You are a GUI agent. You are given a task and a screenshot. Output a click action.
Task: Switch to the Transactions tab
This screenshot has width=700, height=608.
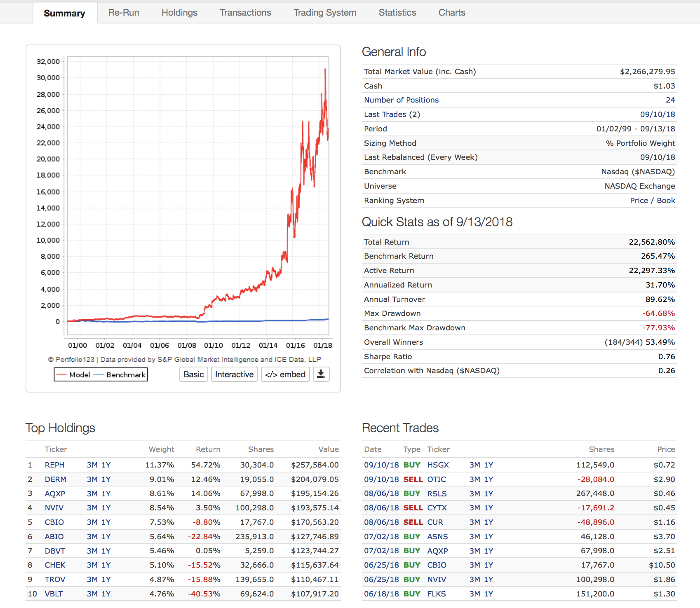point(245,13)
